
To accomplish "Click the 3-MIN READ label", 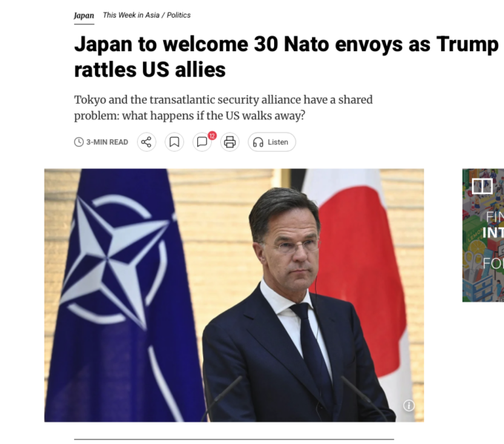I will 107,142.
